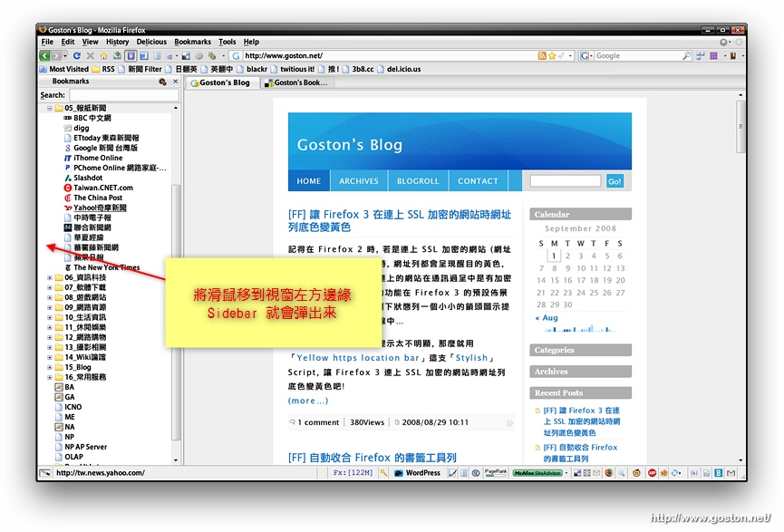Click the twitious it! bookmarklet
784x532 pixels.
292,69
